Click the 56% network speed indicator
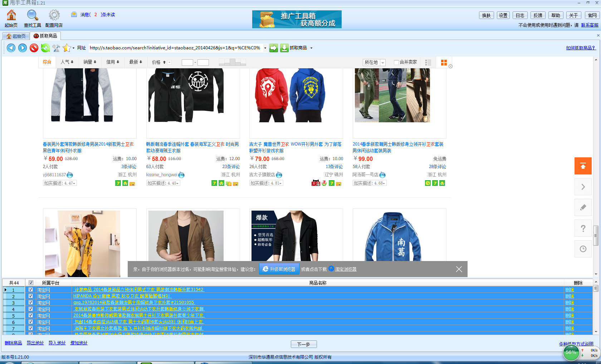 [571, 353]
